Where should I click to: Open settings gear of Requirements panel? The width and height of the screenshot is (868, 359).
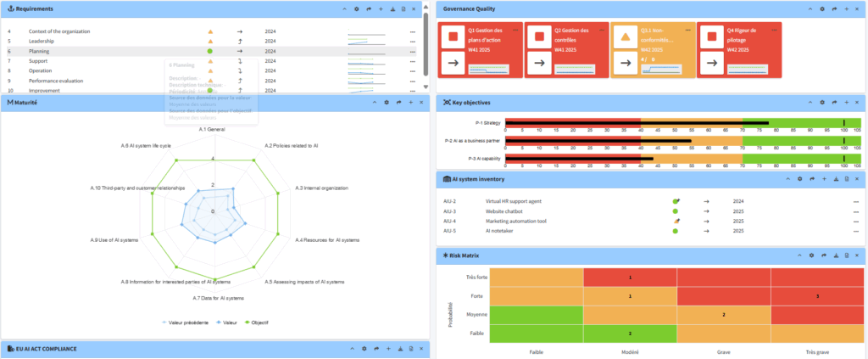tap(357, 8)
